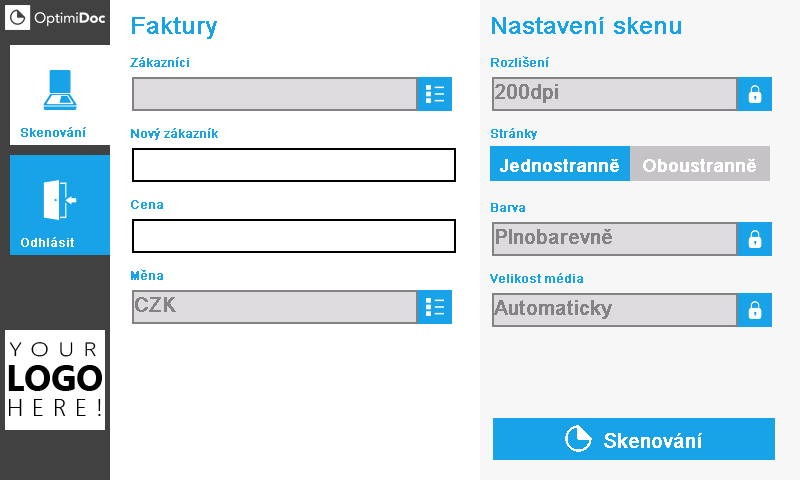800x480 pixels.
Task: Click the lock icon beside Barva
Action: (x=755, y=239)
